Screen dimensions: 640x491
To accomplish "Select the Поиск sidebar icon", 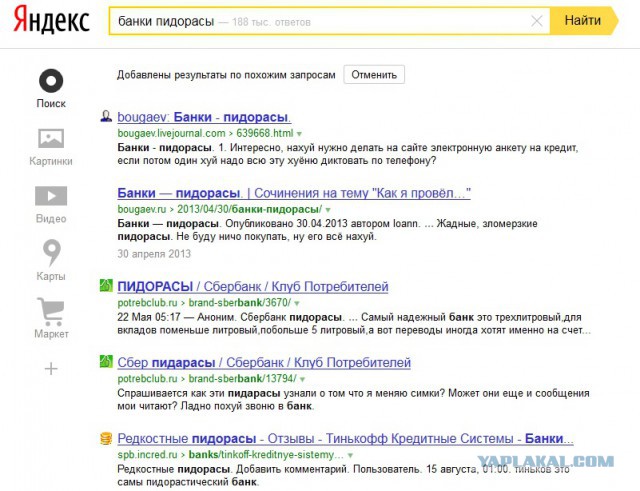I will point(51,80).
